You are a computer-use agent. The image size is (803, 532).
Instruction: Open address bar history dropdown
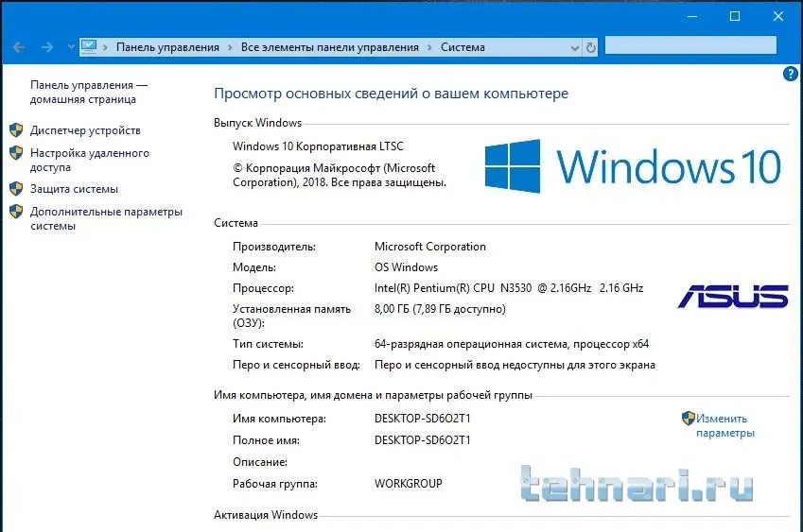pos(575,47)
